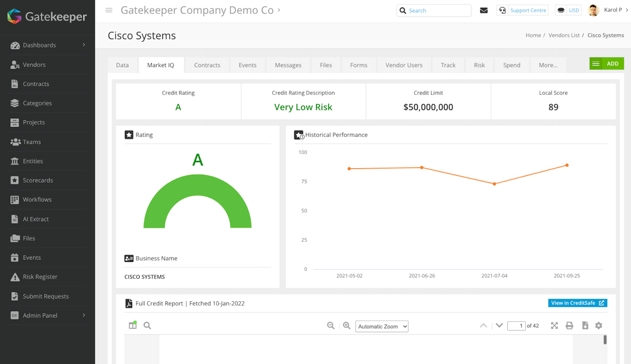The height and width of the screenshot is (364, 631).
Task: Click the 2021-09-25 chart data point
Action: tap(567, 165)
